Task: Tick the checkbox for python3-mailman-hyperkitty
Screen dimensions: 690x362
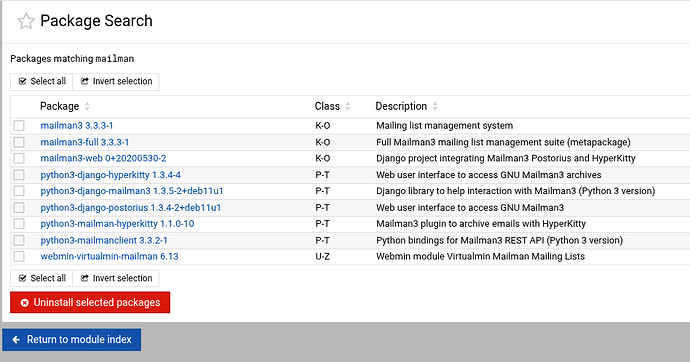Action: 19,224
